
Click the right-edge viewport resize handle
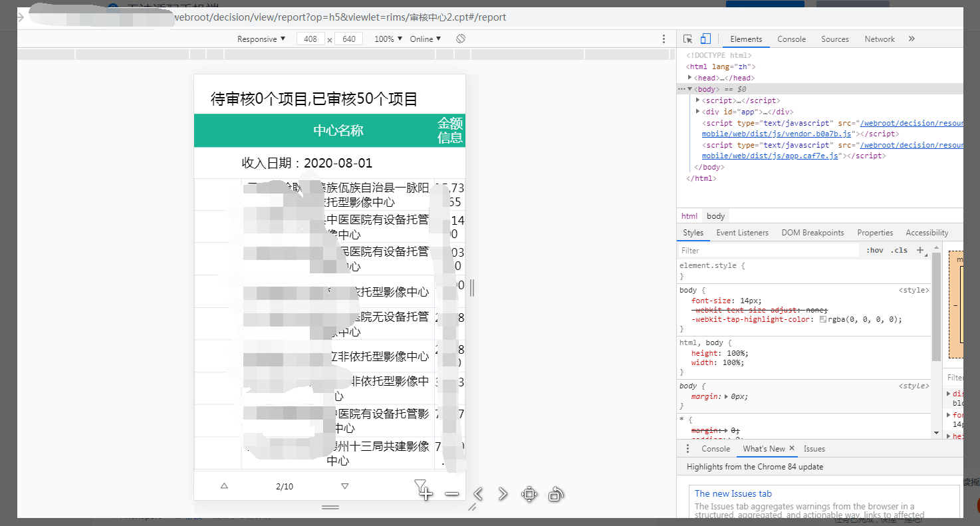pyautogui.click(x=472, y=288)
